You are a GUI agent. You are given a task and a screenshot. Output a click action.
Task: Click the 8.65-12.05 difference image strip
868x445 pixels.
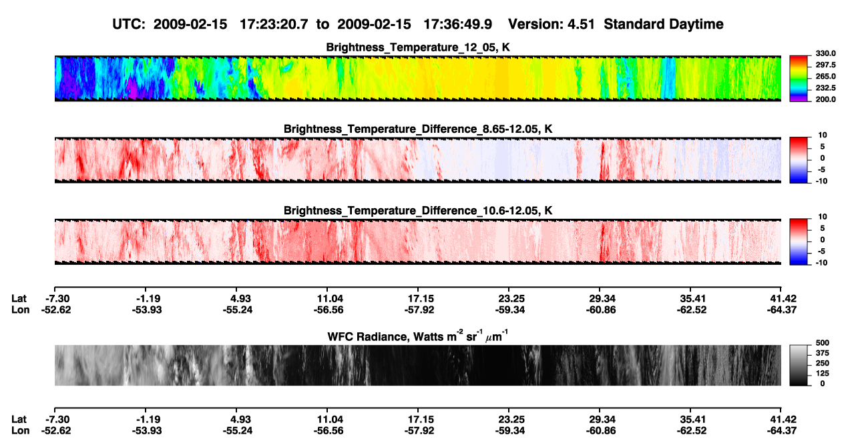click(417, 159)
